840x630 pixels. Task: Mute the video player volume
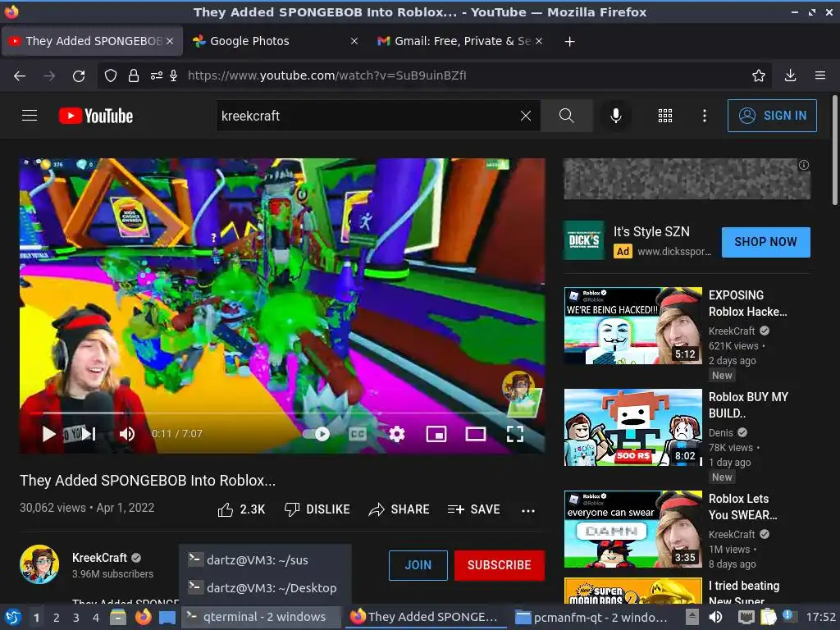coord(127,434)
